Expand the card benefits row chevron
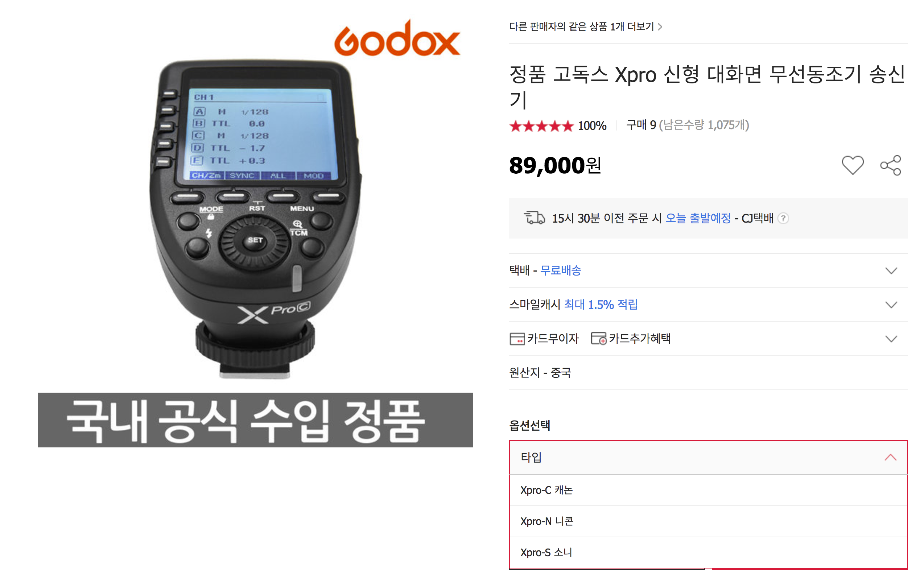 (x=891, y=339)
